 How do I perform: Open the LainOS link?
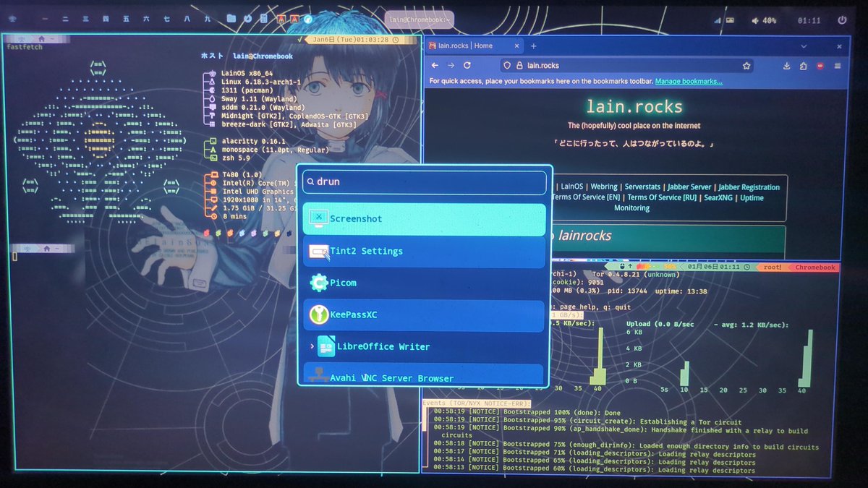[x=572, y=187]
